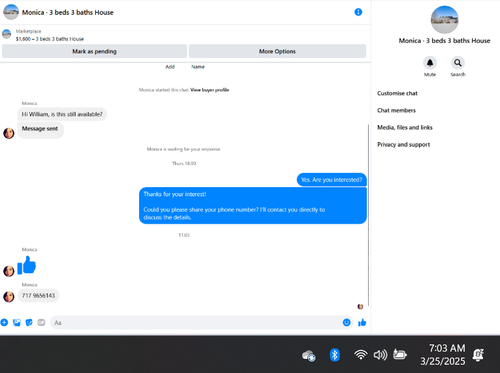Open the large listing photo in sidebar
500x373 pixels.
[x=444, y=20]
